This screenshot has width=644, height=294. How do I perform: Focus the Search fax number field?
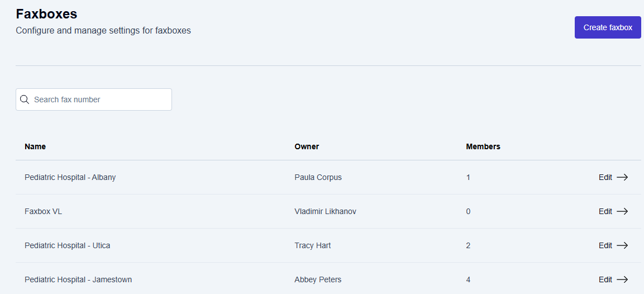click(x=101, y=99)
